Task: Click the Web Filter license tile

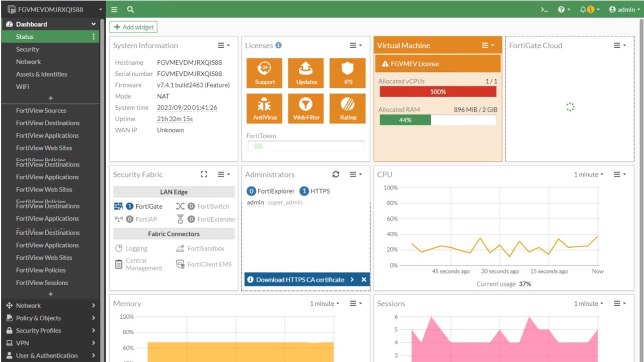Action: (x=306, y=109)
